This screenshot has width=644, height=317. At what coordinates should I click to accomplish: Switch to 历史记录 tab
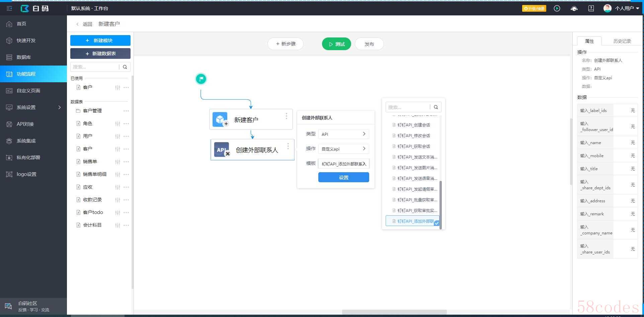(x=622, y=41)
